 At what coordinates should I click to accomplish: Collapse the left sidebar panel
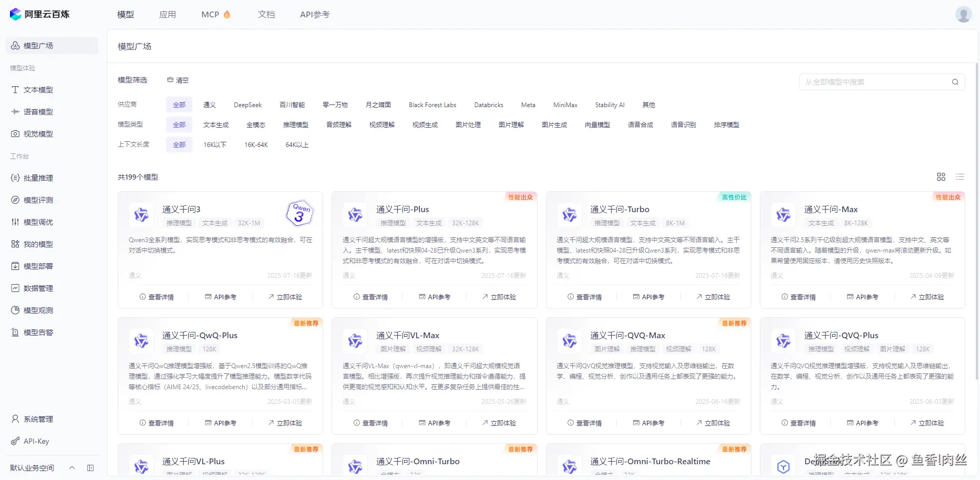[90, 468]
